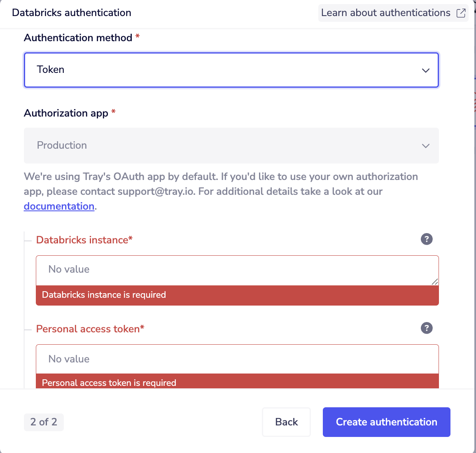The width and height of the screenshot is (476, 453).
Task: Click the chevron arrow in the Token dropdown
Action: [426, 70]
